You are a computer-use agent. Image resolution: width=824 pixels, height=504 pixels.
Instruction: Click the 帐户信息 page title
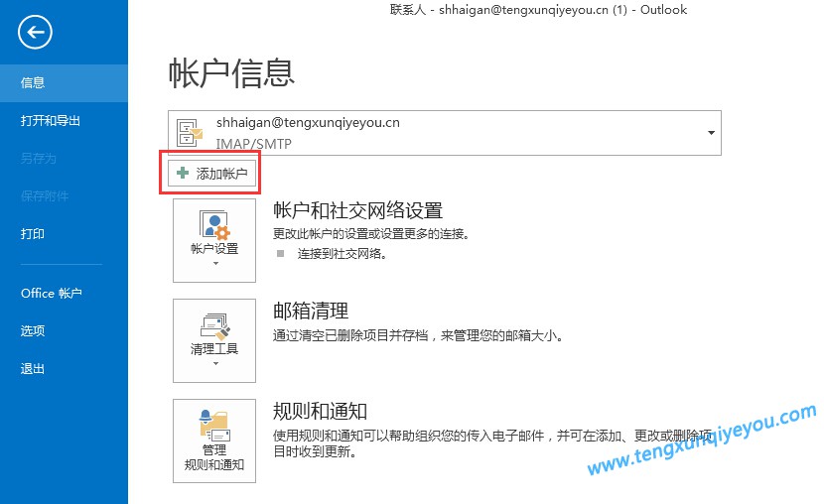coord(231,73)
